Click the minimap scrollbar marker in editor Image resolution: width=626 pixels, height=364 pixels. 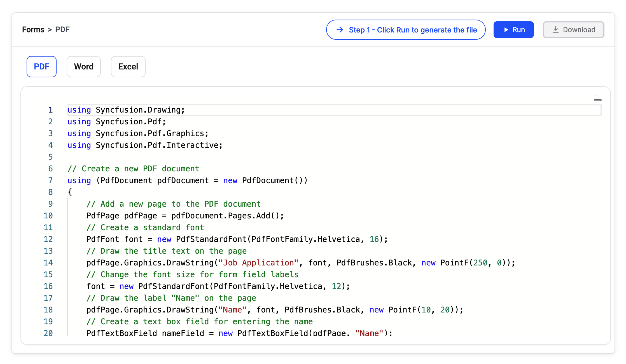tap(598, 100)
